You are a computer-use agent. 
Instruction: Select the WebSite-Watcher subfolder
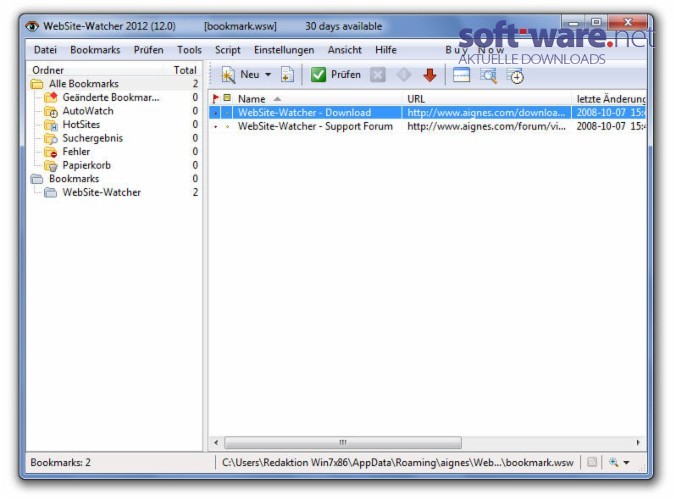coord(102,192)
